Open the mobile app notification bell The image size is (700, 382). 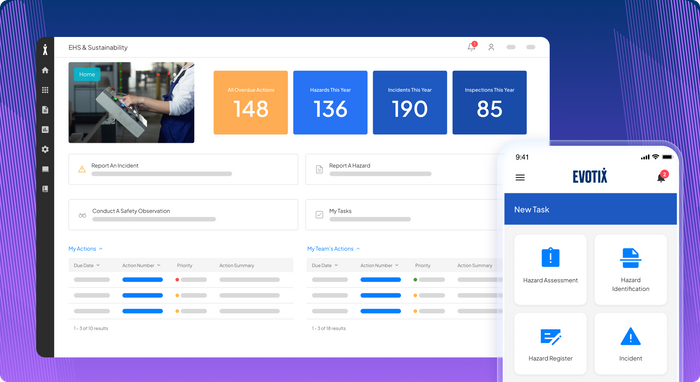click(661, 178)
